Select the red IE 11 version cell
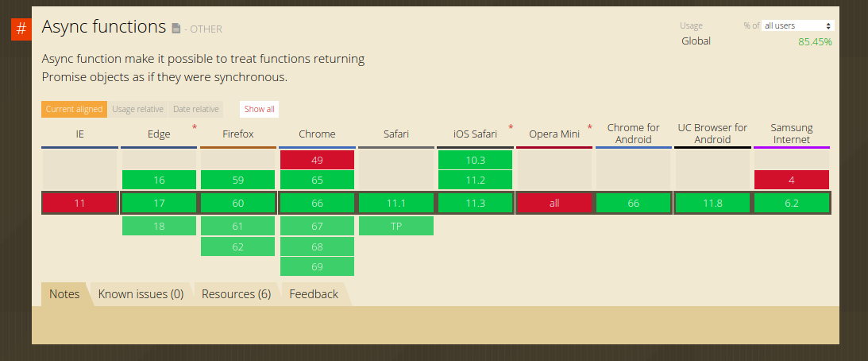 pyautogui.click(x=79, y=204)
